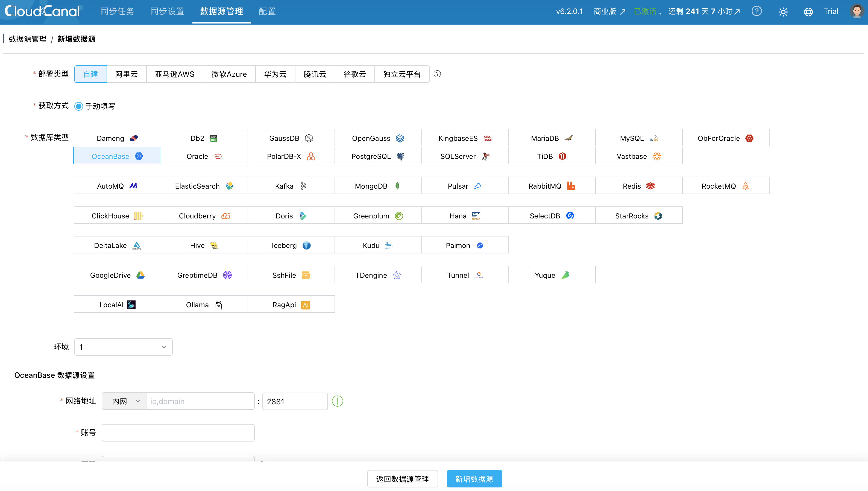Select the 手动填写 radio button

coord(78,106)
